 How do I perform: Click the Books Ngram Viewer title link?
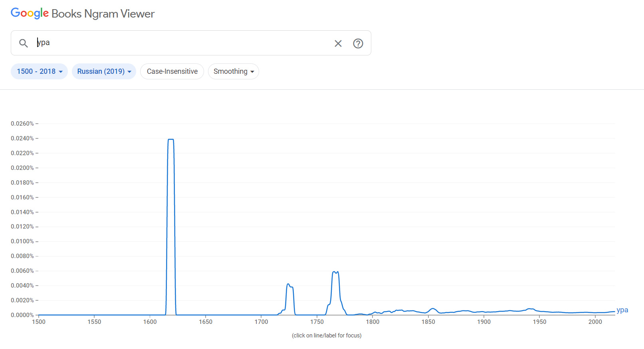(x=103, y=14)
